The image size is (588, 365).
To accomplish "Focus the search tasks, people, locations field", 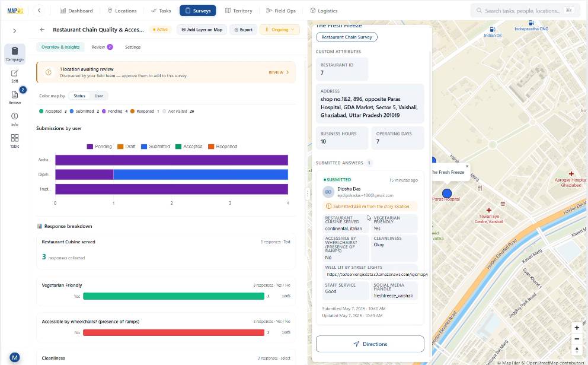I will pyautogui.click(x=525, y=11).
